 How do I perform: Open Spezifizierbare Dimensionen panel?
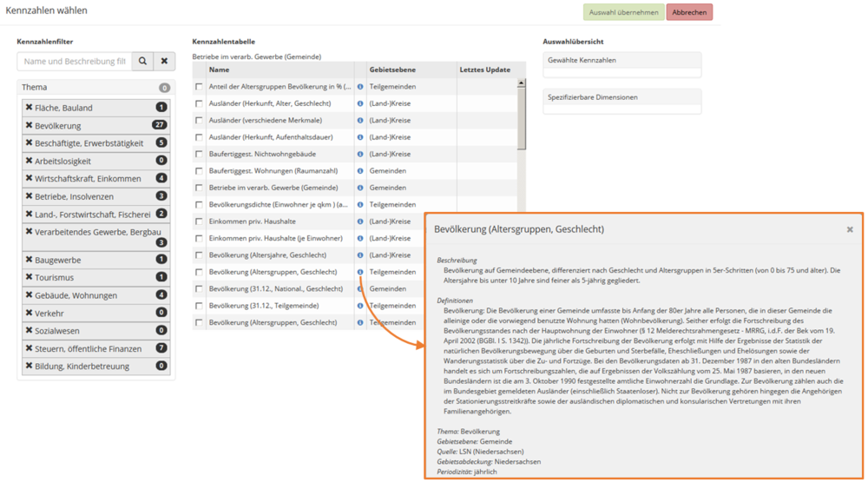[x=621, y=98]
